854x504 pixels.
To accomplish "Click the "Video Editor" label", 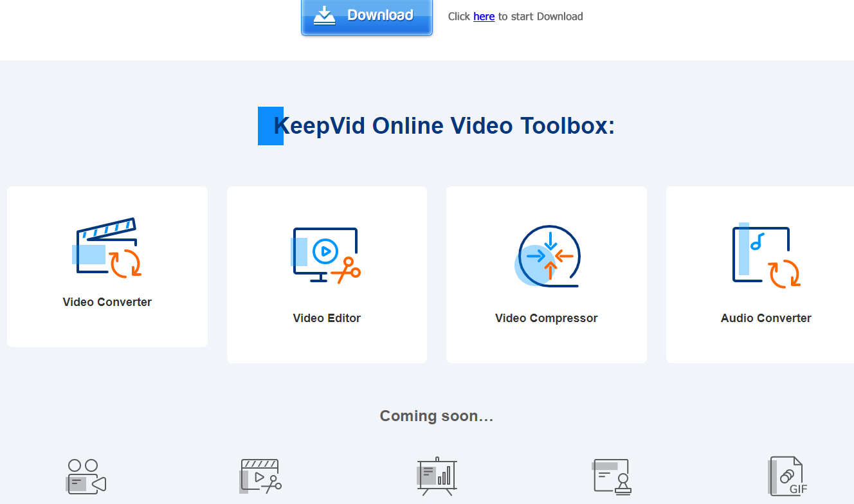I will click(x=327, y=318).
